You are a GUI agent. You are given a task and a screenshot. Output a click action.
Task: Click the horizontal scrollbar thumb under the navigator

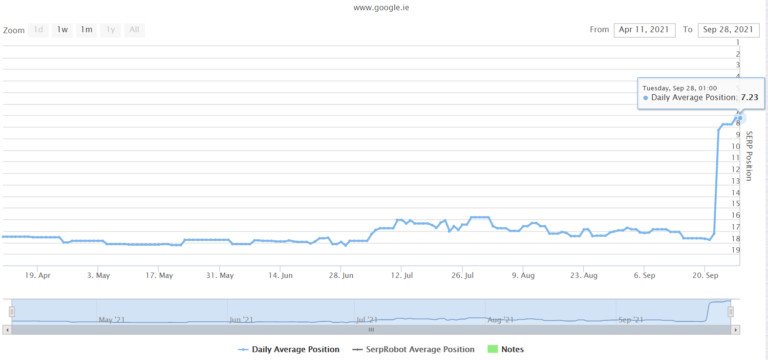371,330
